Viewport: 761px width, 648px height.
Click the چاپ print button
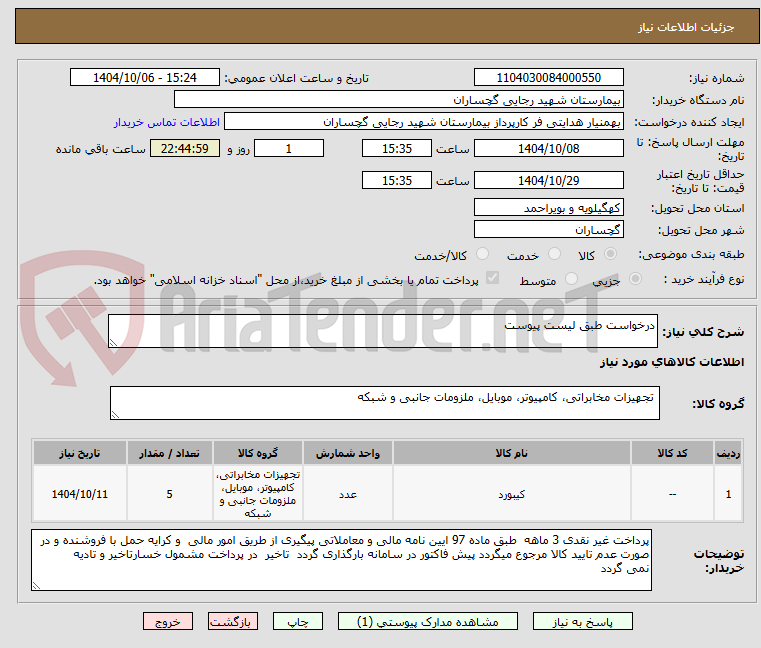point(298,621)
